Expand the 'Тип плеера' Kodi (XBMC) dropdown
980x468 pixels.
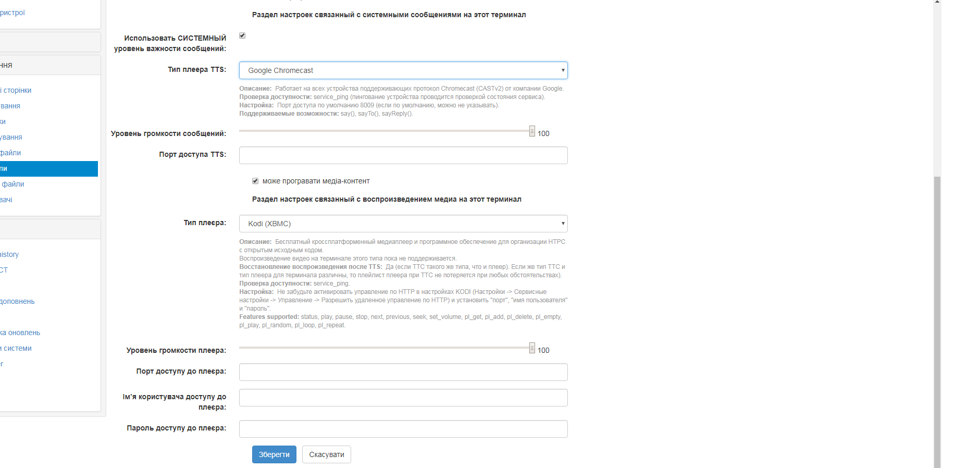403,224
